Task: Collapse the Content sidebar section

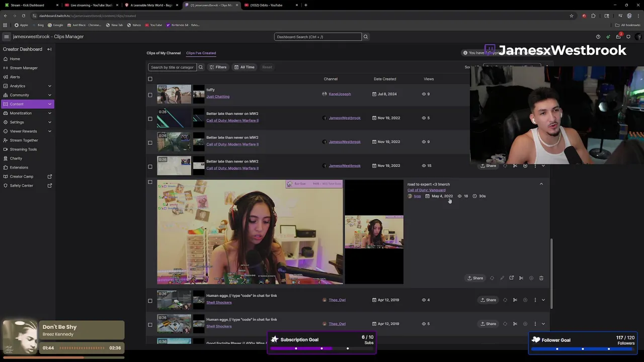Action: [49, 104]
